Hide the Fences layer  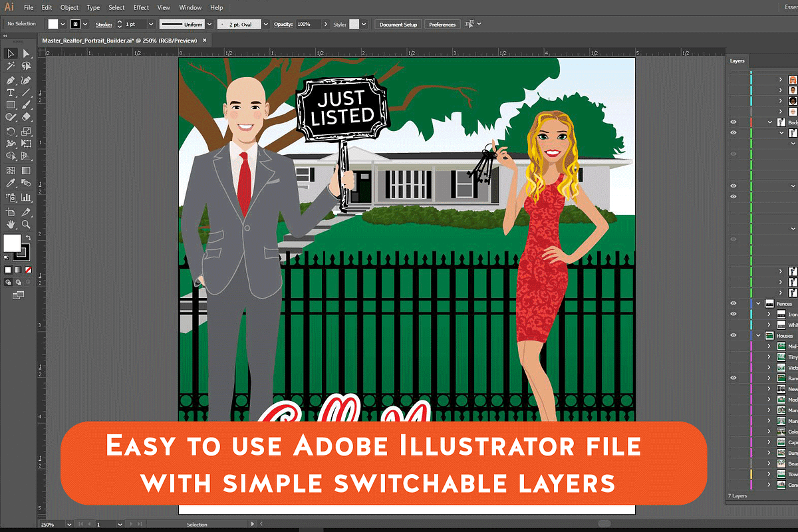pyautogui.click(x=733, y=303)
